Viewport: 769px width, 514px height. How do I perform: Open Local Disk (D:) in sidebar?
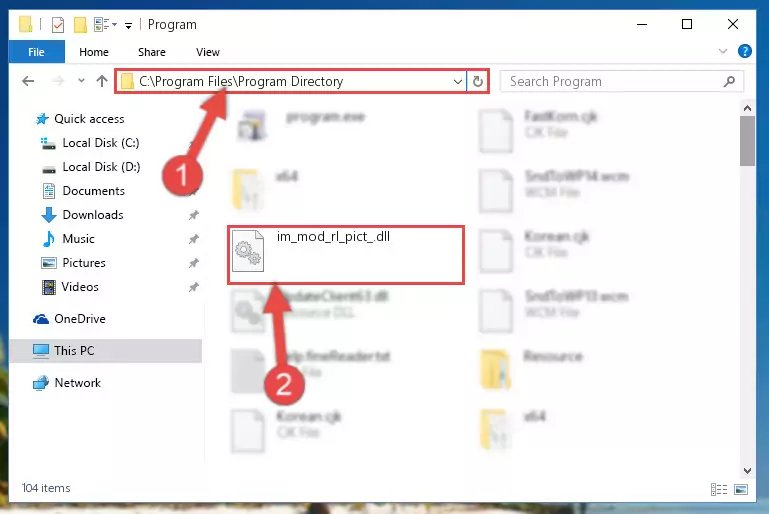pos(101,167)
